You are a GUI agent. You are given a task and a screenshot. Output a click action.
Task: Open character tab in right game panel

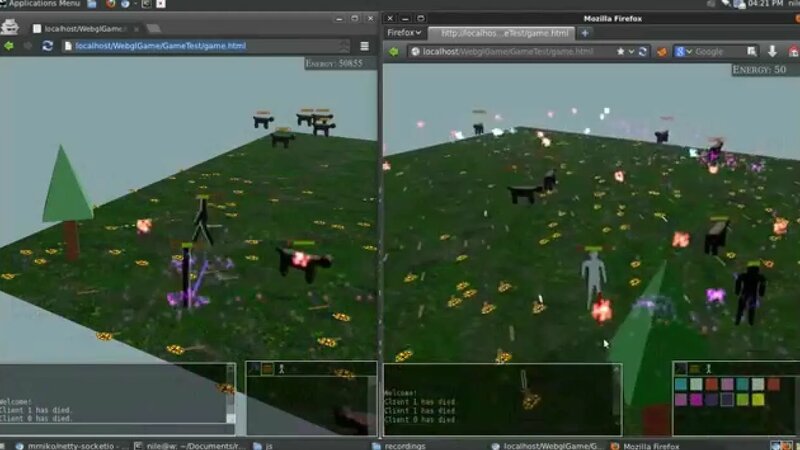pos(708,368)
